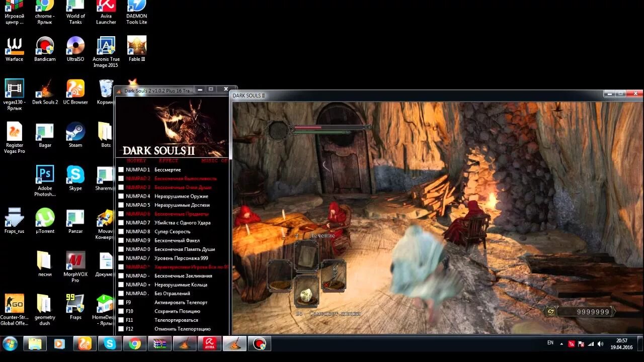
Task: Select the UC Browser desktop icon
Action: [x=75, y=92]
